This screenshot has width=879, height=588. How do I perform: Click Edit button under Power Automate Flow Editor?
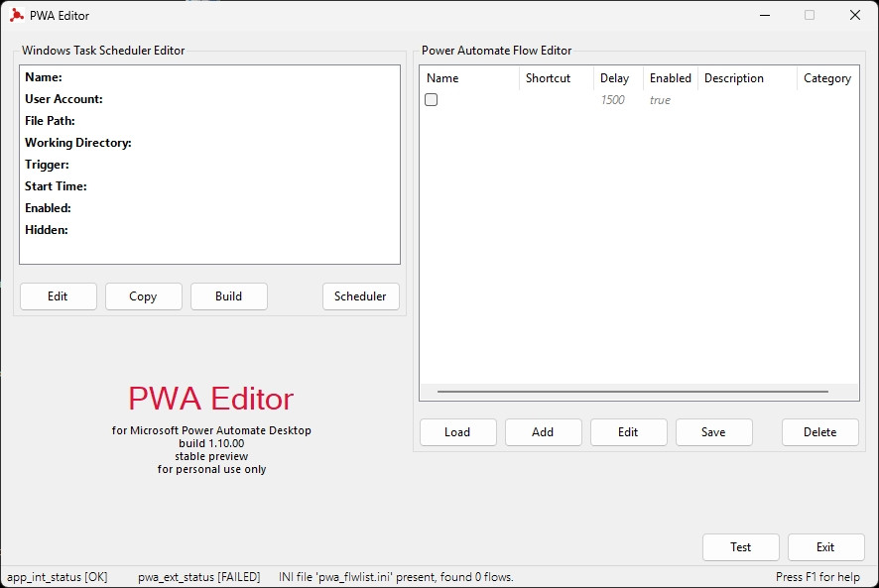pyautogui.click(x=628, y=432)
